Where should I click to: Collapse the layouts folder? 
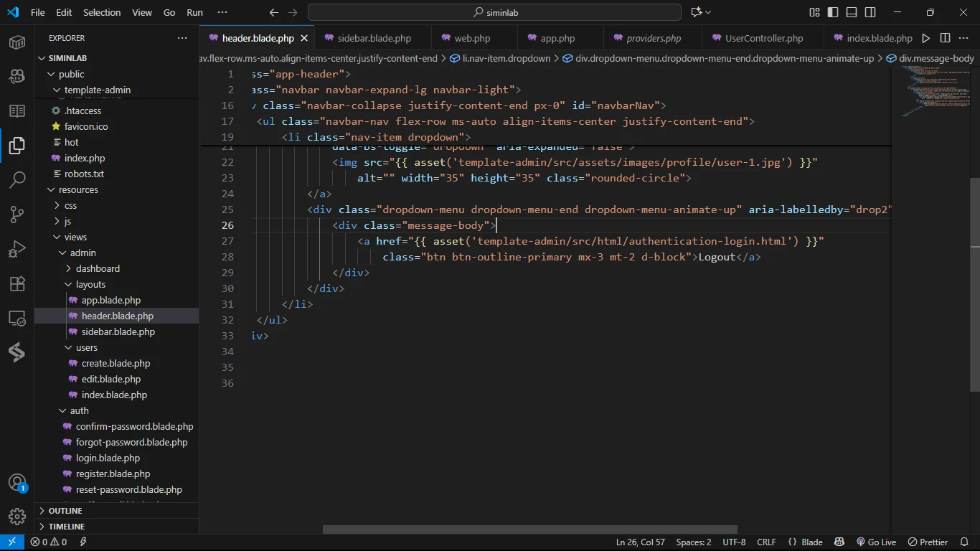pyautogui.click(x=90, y=284)
